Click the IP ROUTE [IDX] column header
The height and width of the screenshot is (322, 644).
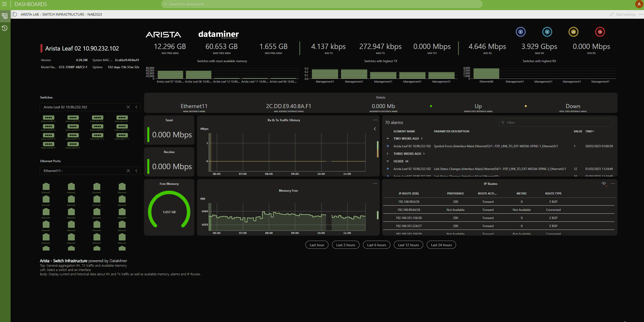tap(409, 193)
